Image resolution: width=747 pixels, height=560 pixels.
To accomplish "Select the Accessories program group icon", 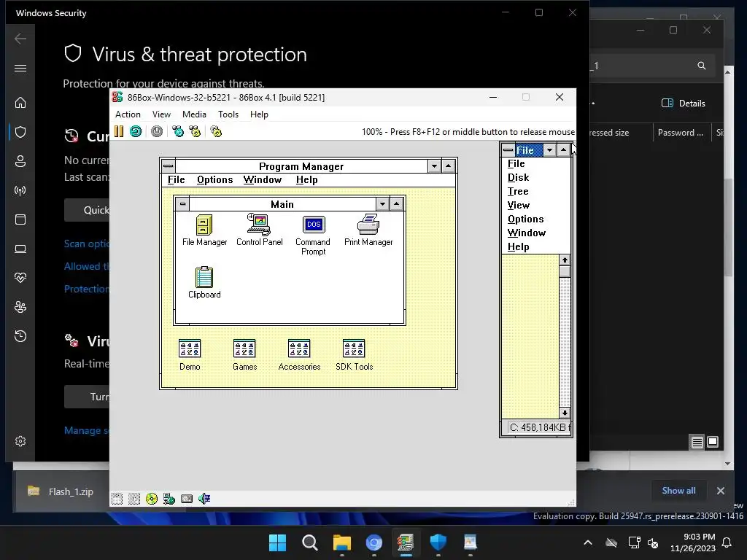I will (299, 355).
